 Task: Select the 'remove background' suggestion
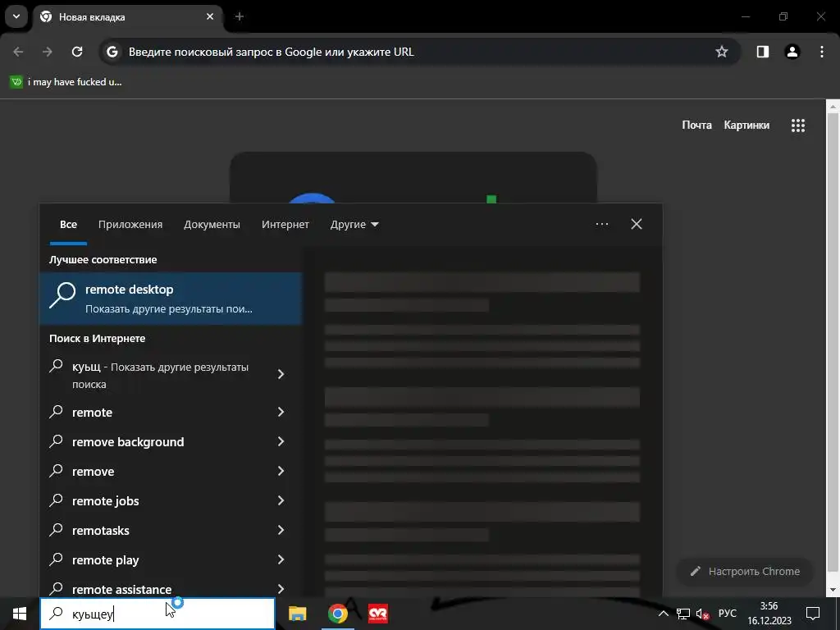pos(160,442)
